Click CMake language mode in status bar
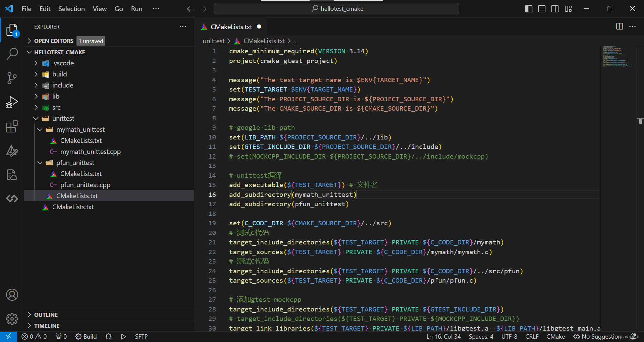 [555, 336]
